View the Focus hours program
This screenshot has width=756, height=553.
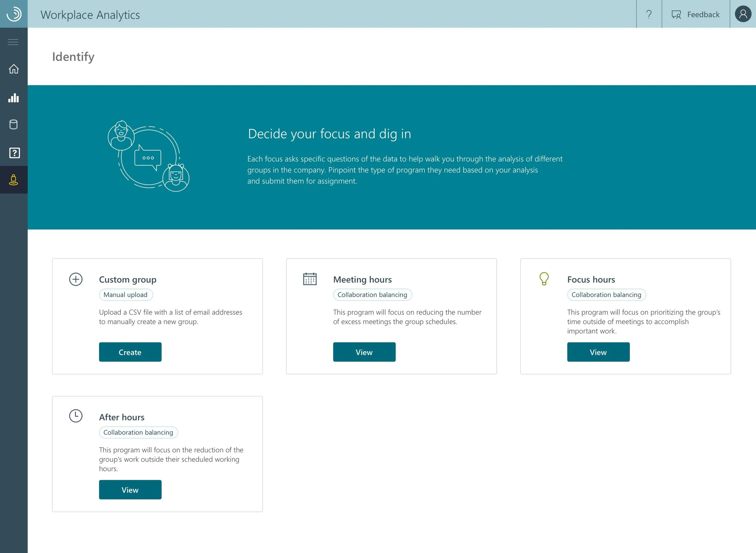[598, 352]
